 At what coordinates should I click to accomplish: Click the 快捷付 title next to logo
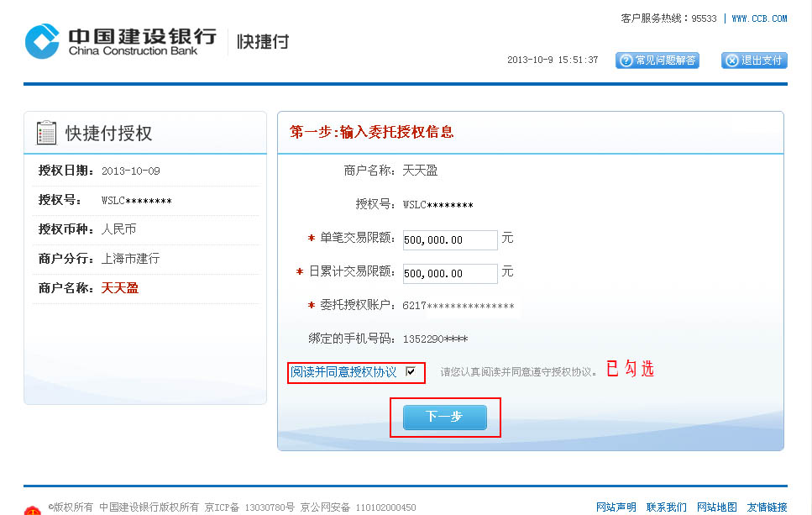(262, 41)
